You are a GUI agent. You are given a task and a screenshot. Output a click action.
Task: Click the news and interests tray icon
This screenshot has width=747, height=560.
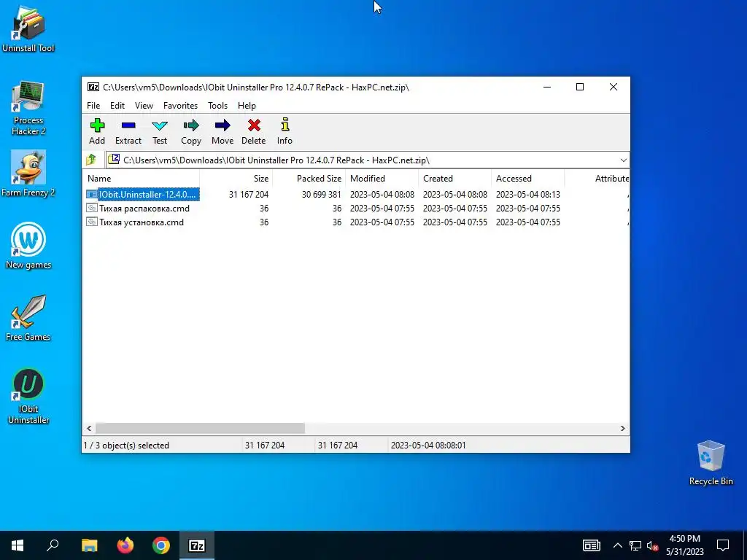(591, 545)
